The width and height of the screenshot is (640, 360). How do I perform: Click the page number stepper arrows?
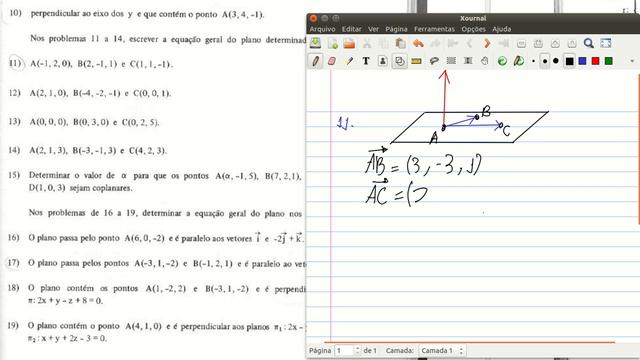pyautogui.click(x=358, y=351)
